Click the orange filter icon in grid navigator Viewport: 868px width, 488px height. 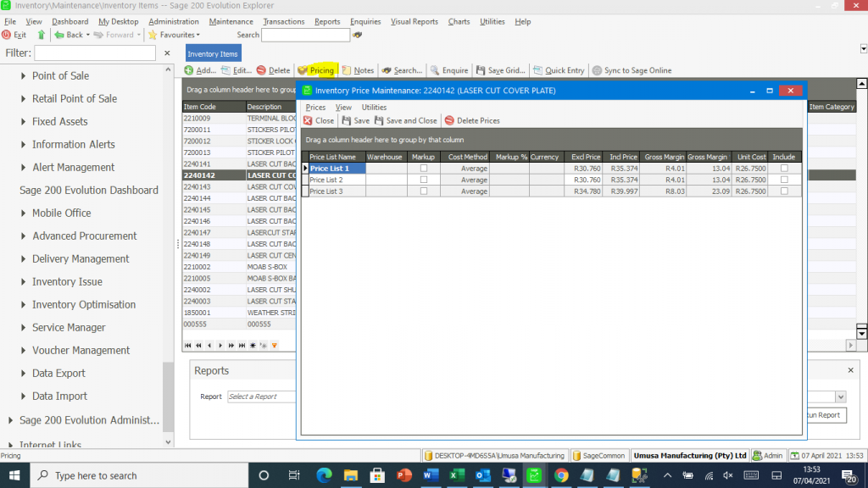pyautogui.click(x=275, y=346)
